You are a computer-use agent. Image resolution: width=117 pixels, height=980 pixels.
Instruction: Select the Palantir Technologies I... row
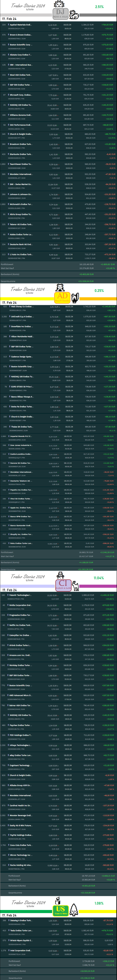tap(58, 597)
